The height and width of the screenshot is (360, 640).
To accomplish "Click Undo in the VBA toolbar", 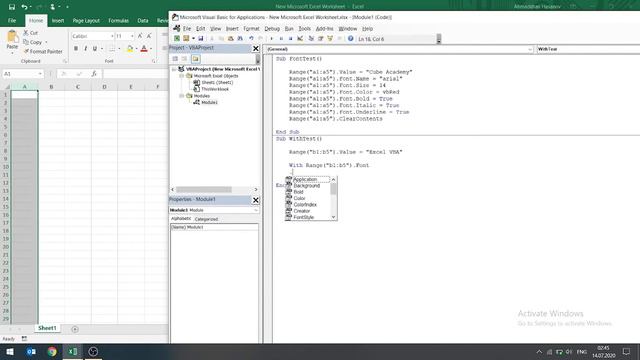I will 251,38.
